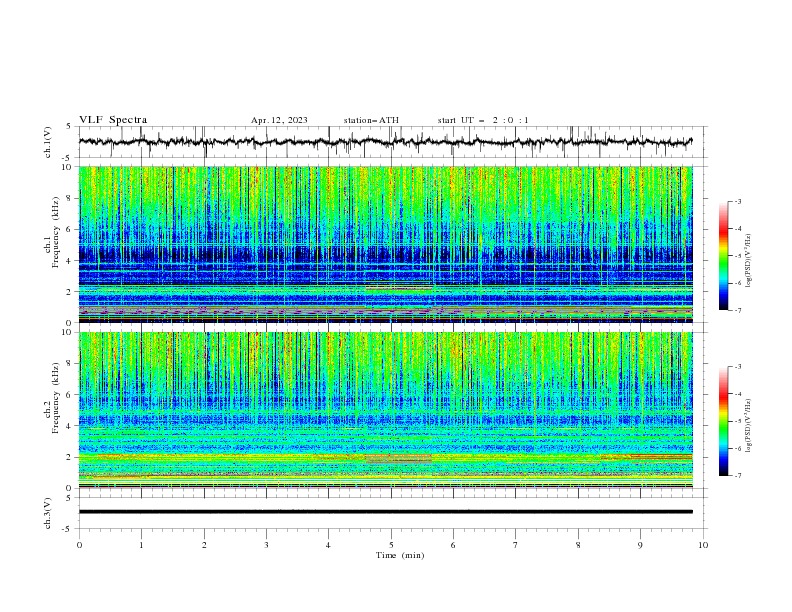
Task: Click the ch.2 spectrogram panel
Action: [385, 410]
